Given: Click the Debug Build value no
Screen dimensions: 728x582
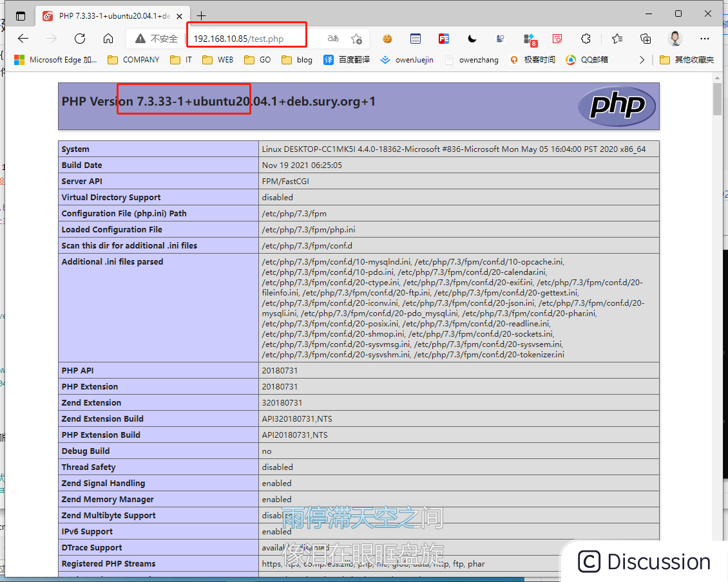Looking at the screenshot, I should click(267, 451).
